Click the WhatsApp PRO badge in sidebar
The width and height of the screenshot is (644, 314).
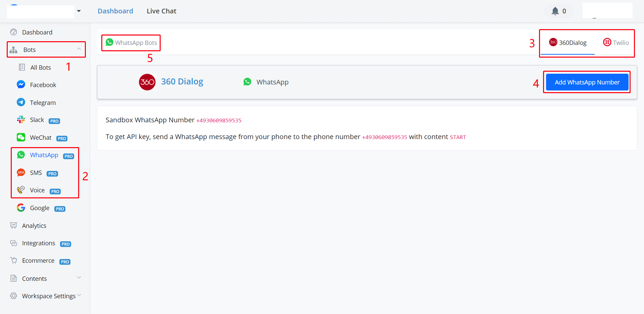(68, 156)
